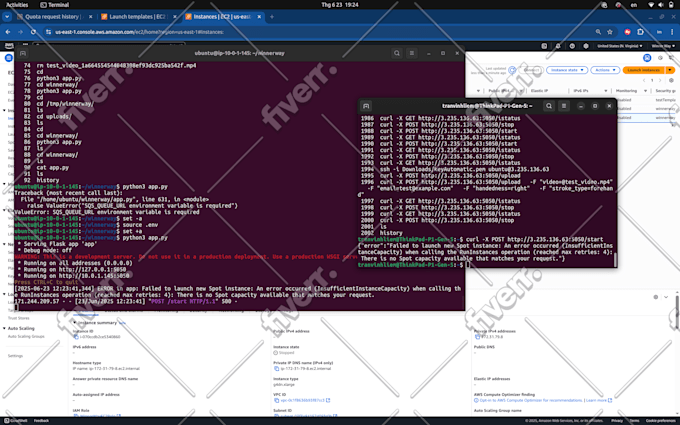
Task: Click the scrollbar in the ThinkPad terminal window
Action: pos(615,259)
